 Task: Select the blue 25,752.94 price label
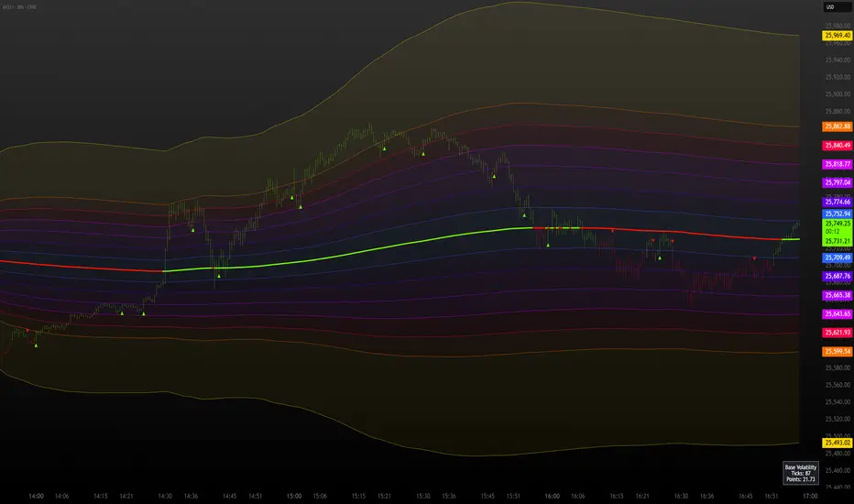(x=838, y=214)
